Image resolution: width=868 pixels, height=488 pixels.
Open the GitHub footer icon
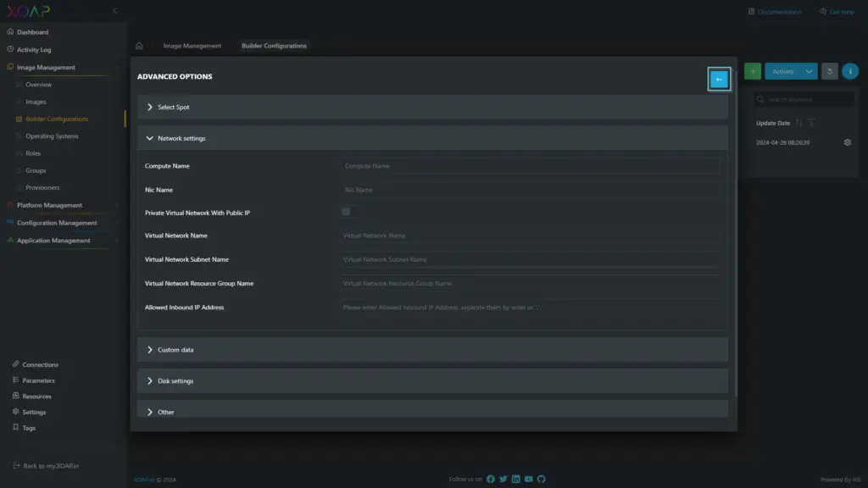click(x=542, y=480)
